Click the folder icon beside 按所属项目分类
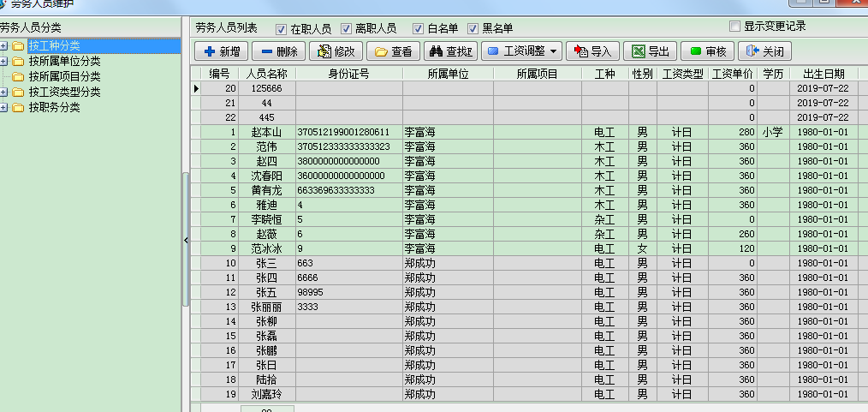This screenshot has width=868, height=412. 18,77
